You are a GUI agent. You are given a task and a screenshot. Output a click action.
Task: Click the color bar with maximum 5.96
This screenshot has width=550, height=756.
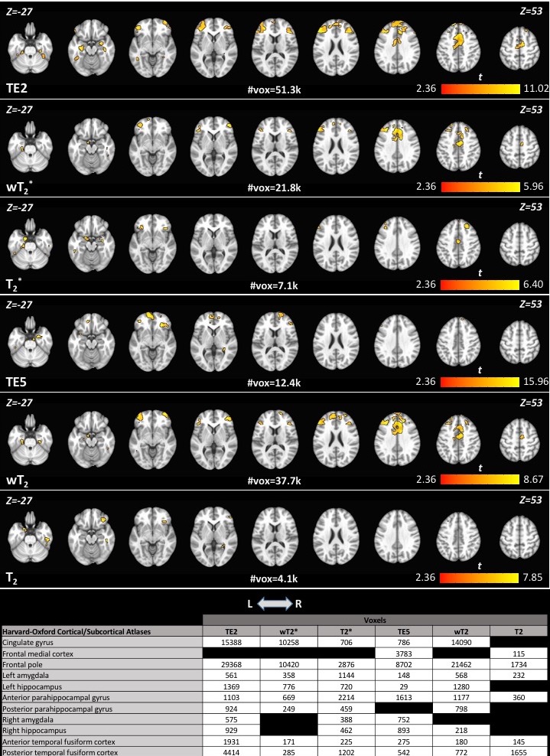pyautogui.click(x=480, y=186)
